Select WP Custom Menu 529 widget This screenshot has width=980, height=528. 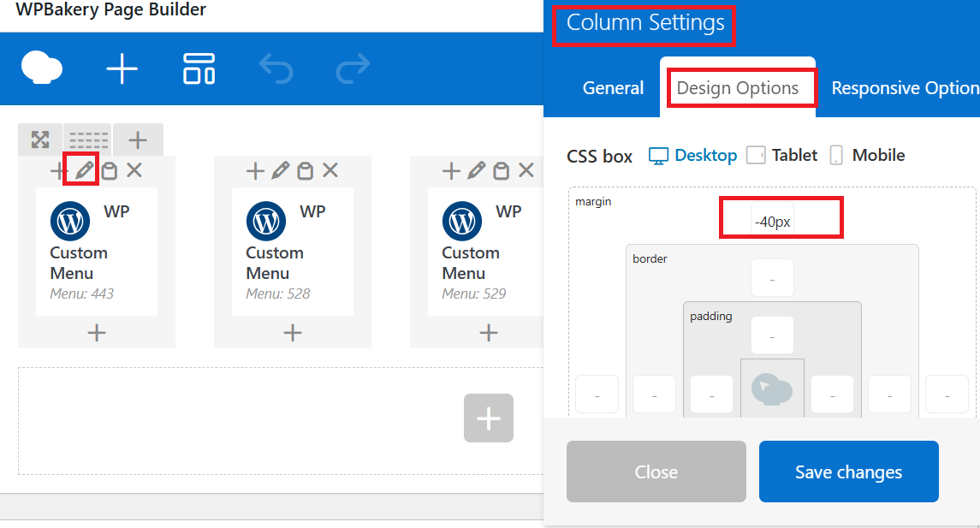pyautogui.click(x=485, y=252)
